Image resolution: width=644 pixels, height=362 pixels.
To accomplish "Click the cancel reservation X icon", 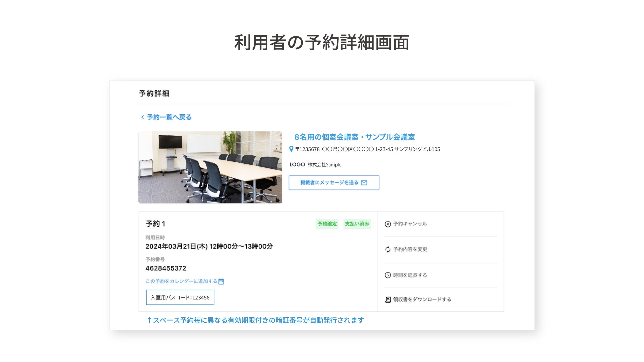I will tap(388, 224).
